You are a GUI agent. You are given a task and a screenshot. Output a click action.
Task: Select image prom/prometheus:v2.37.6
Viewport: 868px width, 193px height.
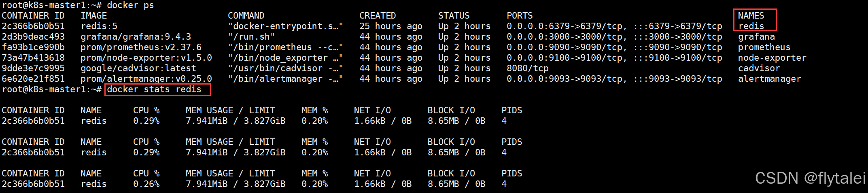(x=141, y=47)
